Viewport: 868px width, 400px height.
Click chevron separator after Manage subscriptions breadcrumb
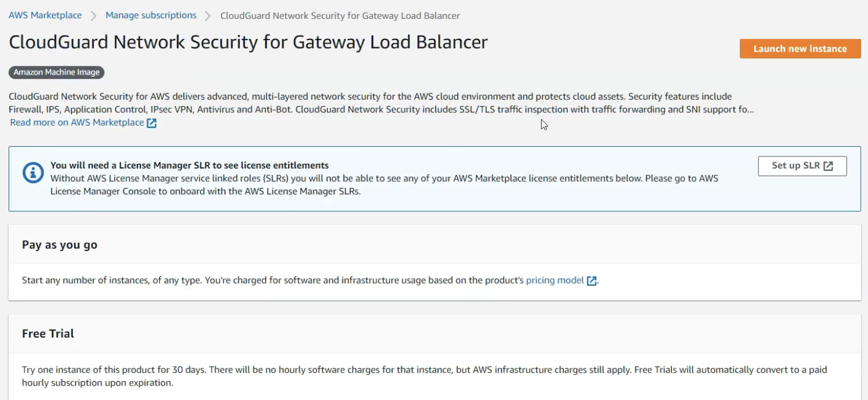(208, 16)
